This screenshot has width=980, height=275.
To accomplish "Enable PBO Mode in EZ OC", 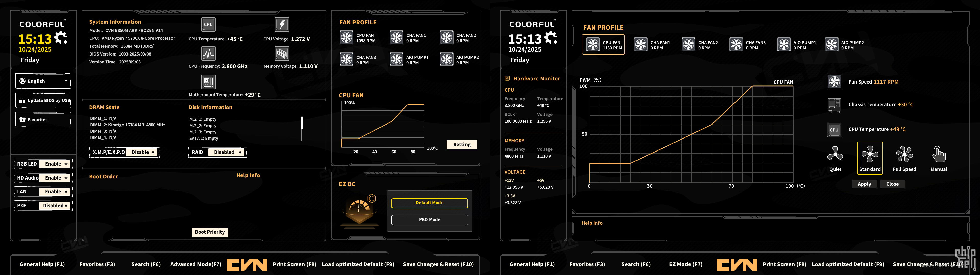I will coord(429,219).
